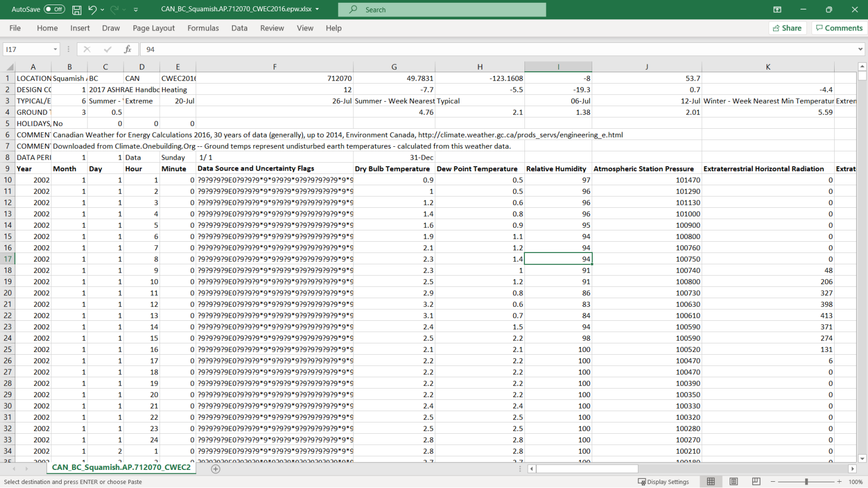Switch to Page Break Preview icon

click(x=756, y=482)
